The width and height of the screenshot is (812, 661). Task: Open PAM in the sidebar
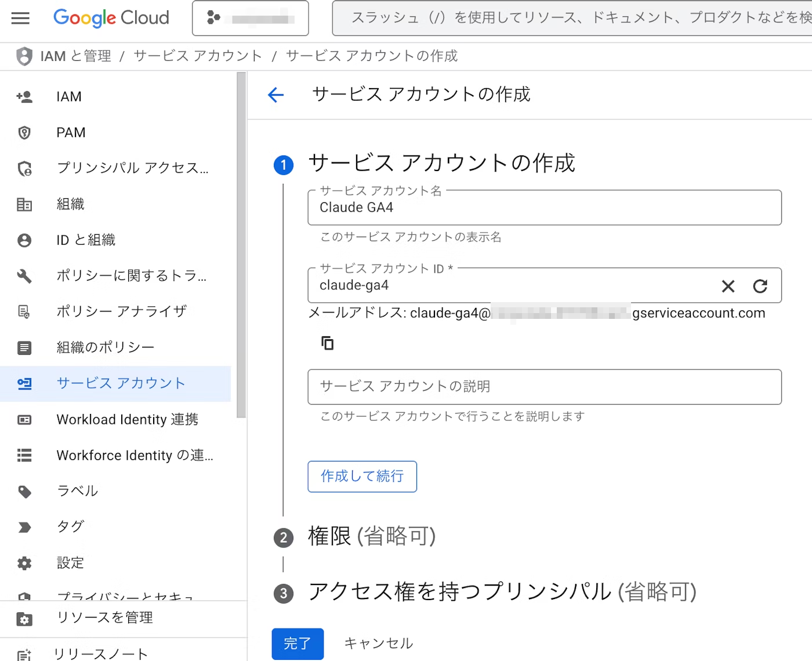[x=71, y=133]
